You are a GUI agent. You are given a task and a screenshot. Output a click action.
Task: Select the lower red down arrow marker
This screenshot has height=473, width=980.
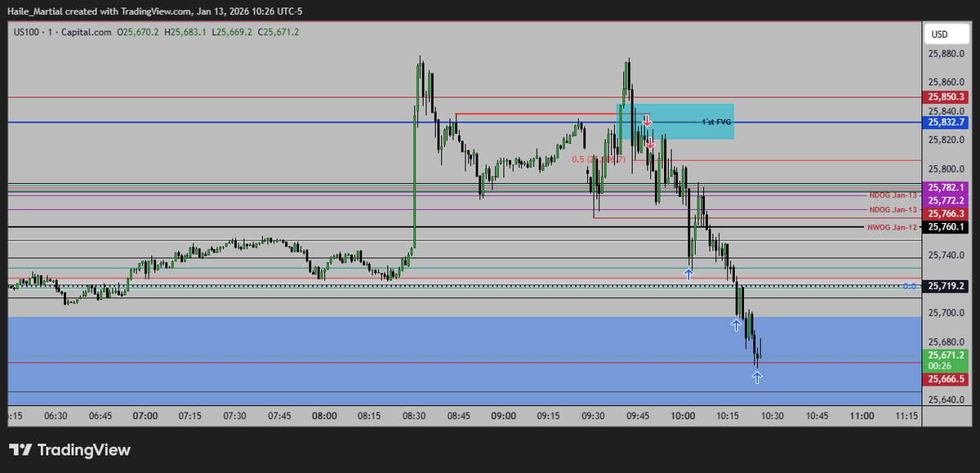649,143
